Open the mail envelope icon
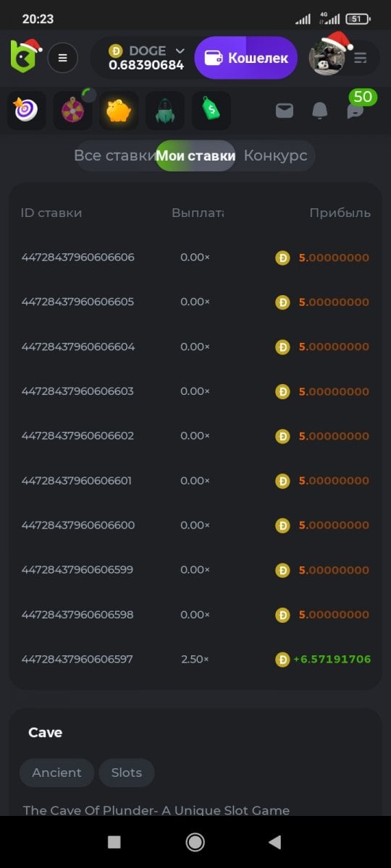 (285, 111)
